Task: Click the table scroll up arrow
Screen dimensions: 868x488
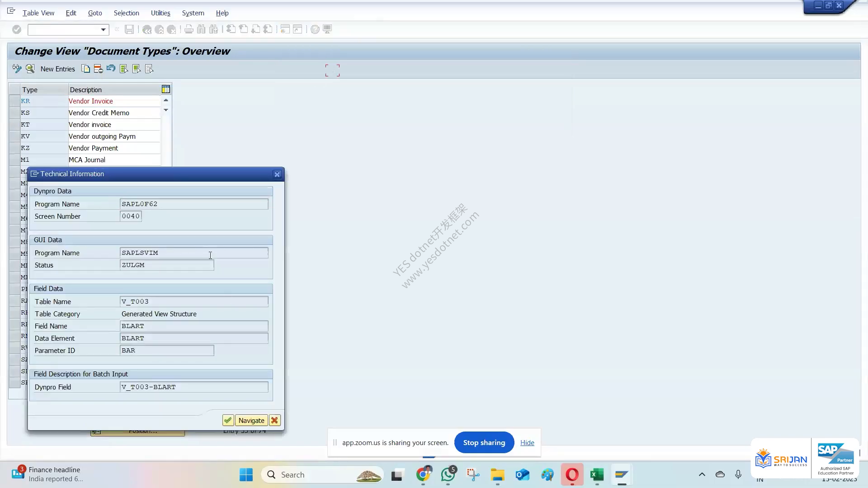Action: coord(166,100)
